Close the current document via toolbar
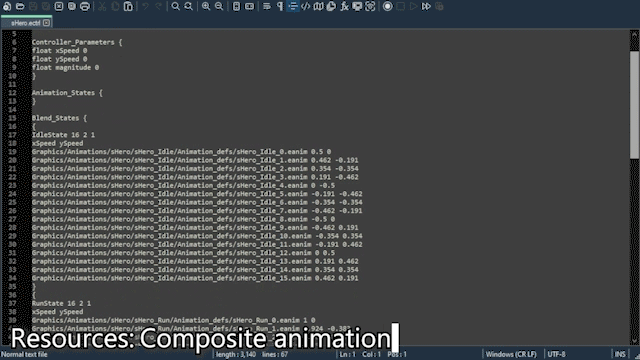Viewport: 640px width, 360px height. point(59,6)
